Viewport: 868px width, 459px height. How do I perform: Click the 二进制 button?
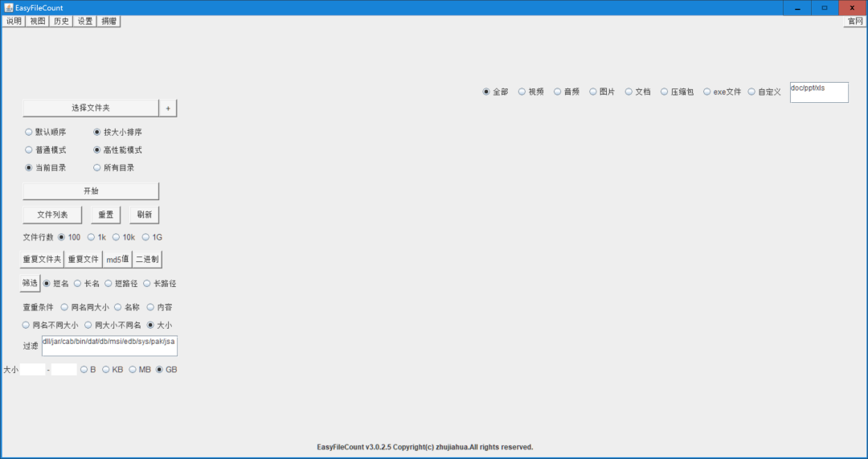(147, 259)
